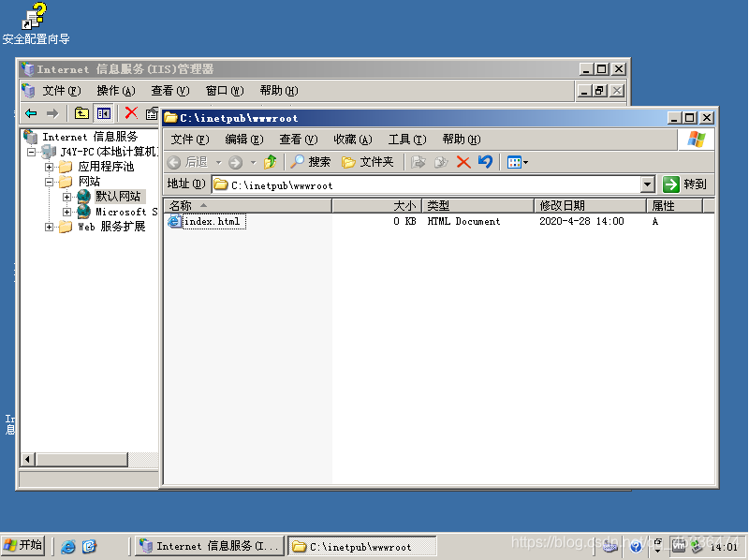Viewport: 749px width, 560px height.
Task: Switch to C:\inetpub\wwwroot taskbar button
Action: coord(361,546)
